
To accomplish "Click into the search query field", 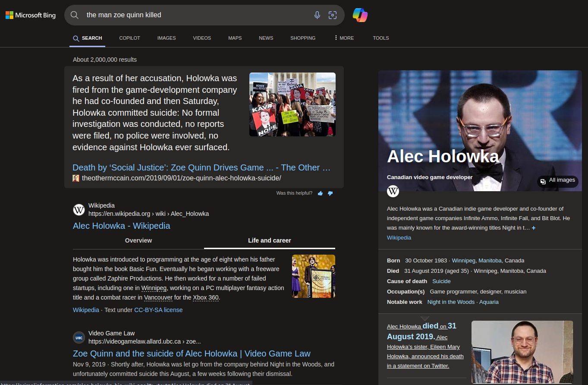I will (196, 15).
